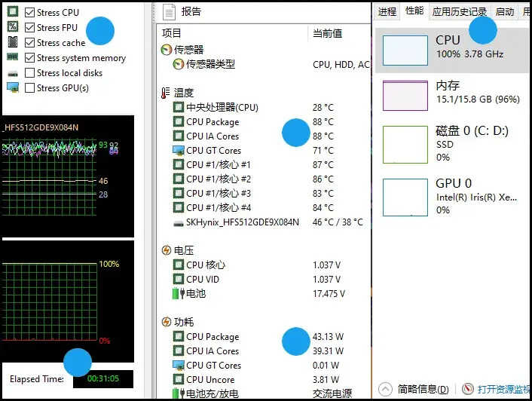Click the resource monitor icon in Task Manager
Viewport: 532px width, 401px height.
click(x=467, y=389)
